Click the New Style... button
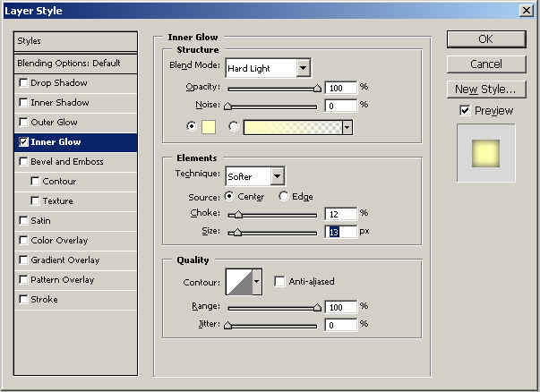This screenshot has height=392, width=540. [x=486, y=89]
